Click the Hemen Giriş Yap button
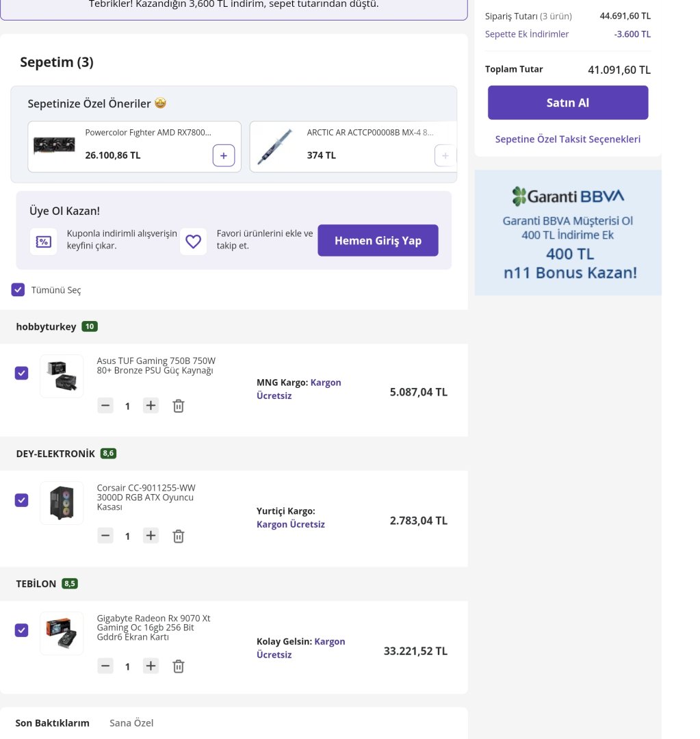 tap(378, 241)
